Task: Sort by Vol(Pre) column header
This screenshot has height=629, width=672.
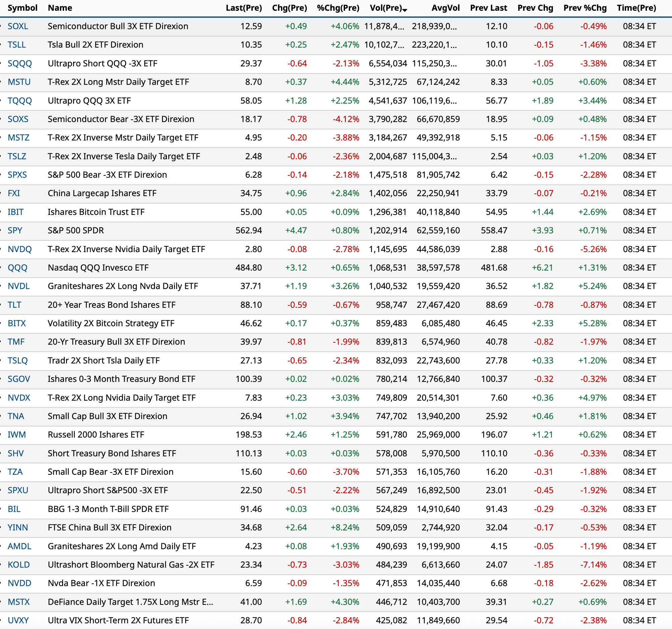Action: 386,8
